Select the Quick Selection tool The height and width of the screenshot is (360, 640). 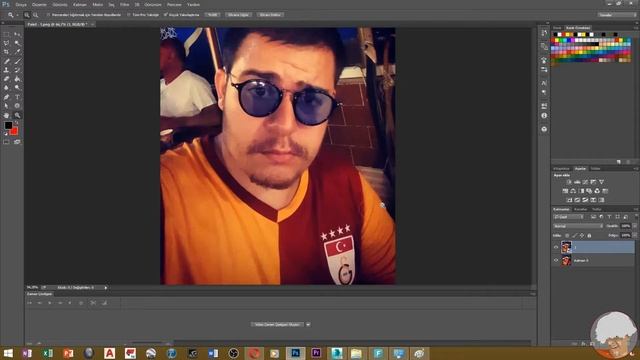(x=17, y=43)
